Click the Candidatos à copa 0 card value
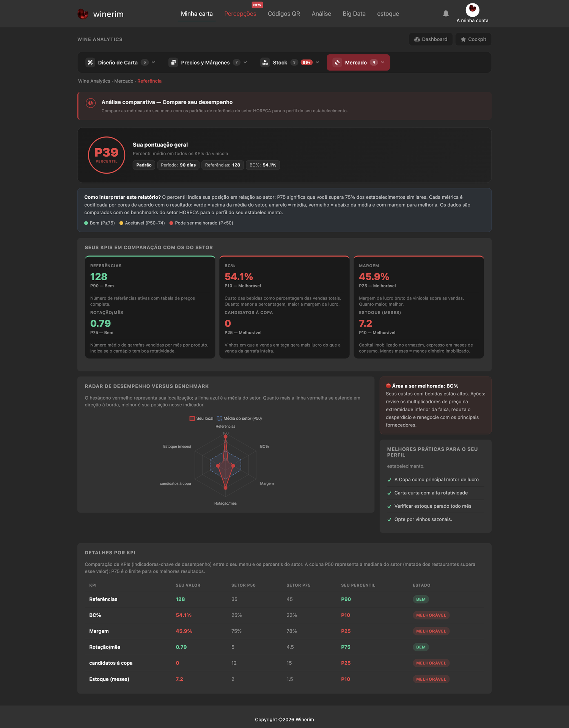Image resolution: width=569 pixels, height=728 pixels. click(x=228, y=323)
